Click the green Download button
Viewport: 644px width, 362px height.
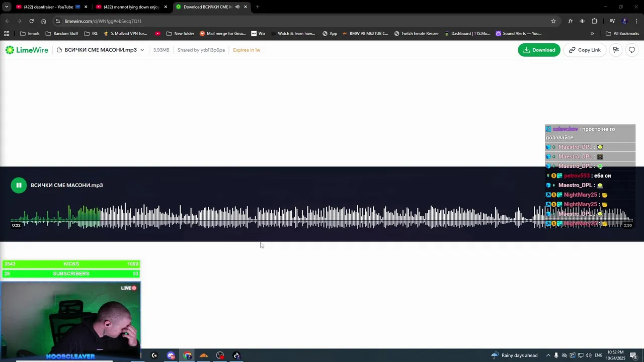pos(539,50)
